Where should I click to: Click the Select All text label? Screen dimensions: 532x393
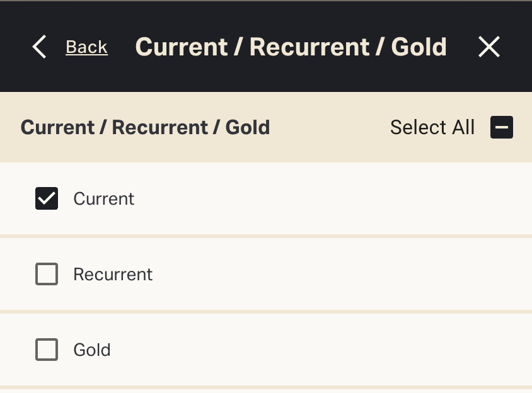point(432,128)
